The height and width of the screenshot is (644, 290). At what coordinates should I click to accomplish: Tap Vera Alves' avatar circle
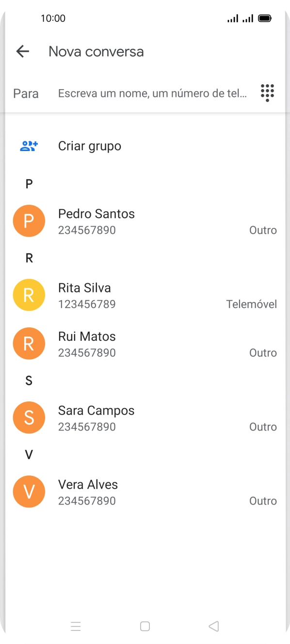tap(29, 491)
